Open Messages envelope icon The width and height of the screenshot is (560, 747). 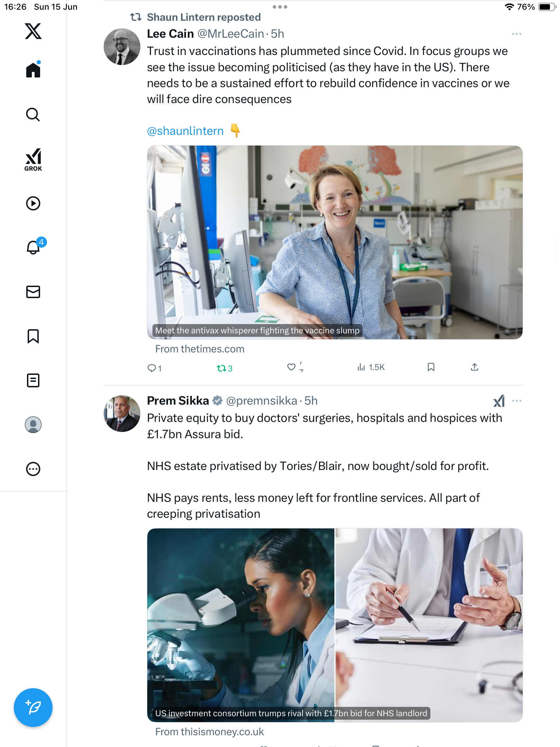33,292
